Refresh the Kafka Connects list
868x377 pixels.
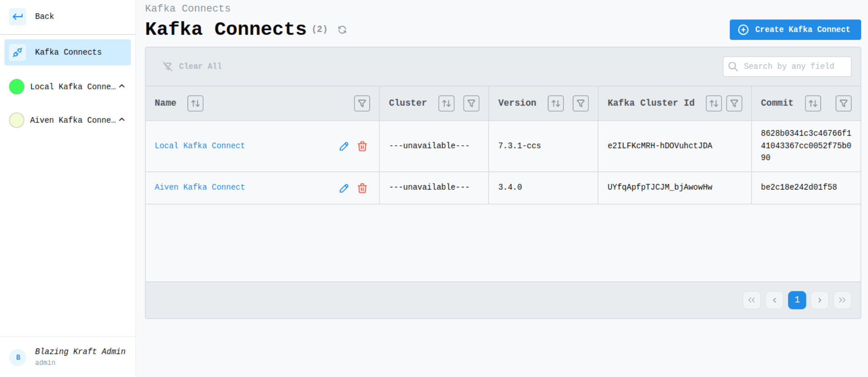coord(342,29)
